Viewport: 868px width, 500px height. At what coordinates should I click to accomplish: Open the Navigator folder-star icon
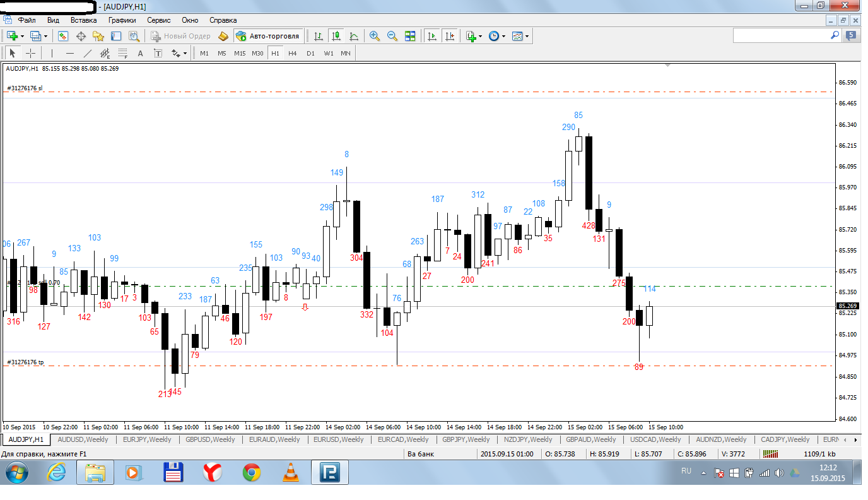tap(98, 36)
